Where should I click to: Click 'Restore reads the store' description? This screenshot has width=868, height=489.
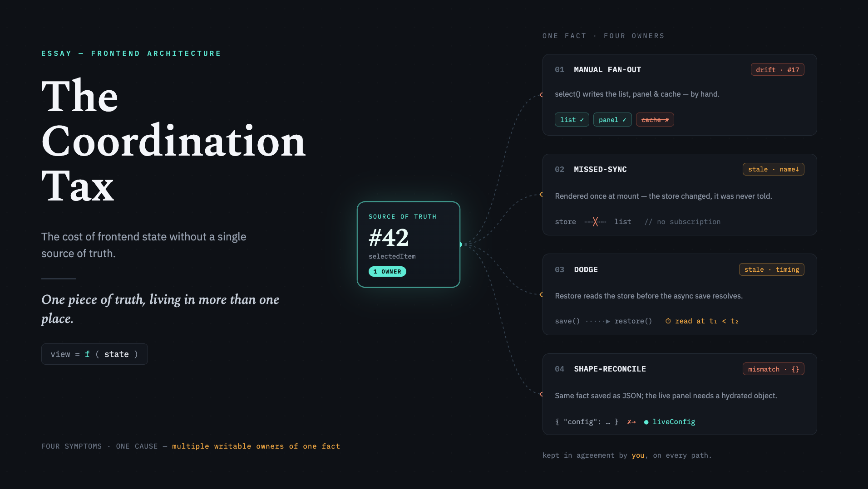tap(649, 296)
